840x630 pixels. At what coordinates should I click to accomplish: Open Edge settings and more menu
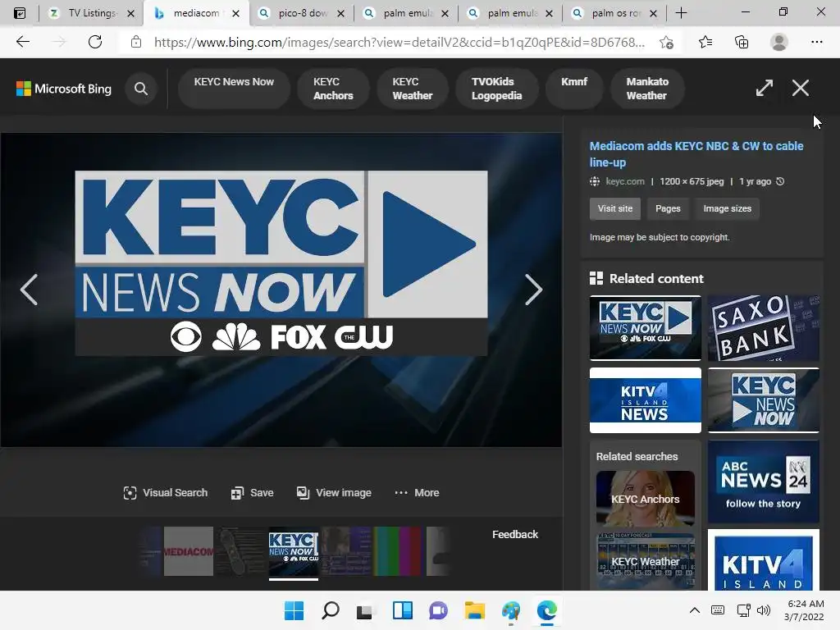point(816,42)
